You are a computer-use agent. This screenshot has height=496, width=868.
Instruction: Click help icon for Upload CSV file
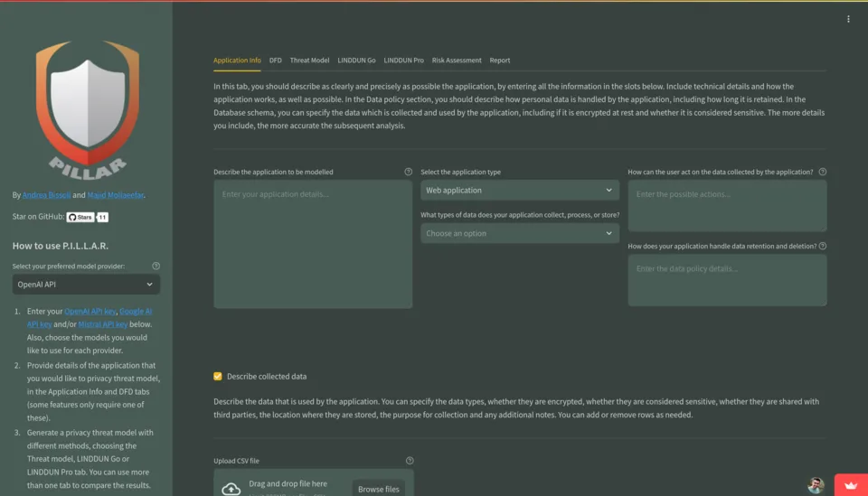pyautogui.click(x=410, y=461)
